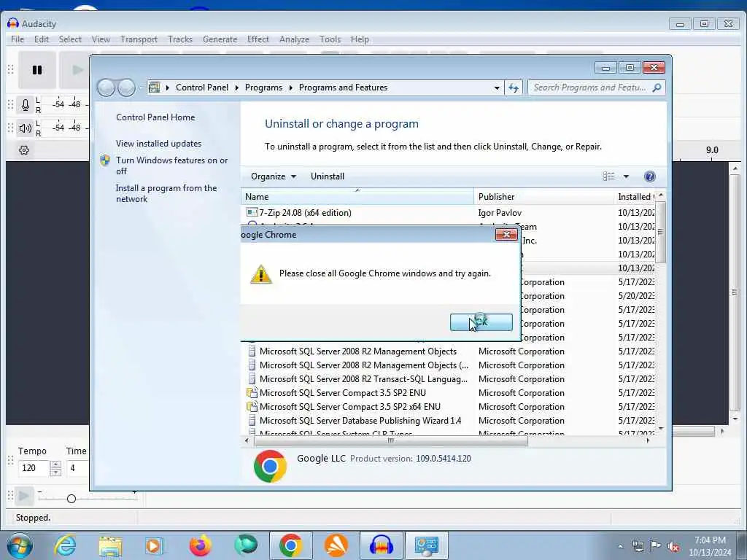Click the Tempo spinner arrows in Audacity
Screen dimensions: 747x560
pyautogui.click(x=55, y=468)
